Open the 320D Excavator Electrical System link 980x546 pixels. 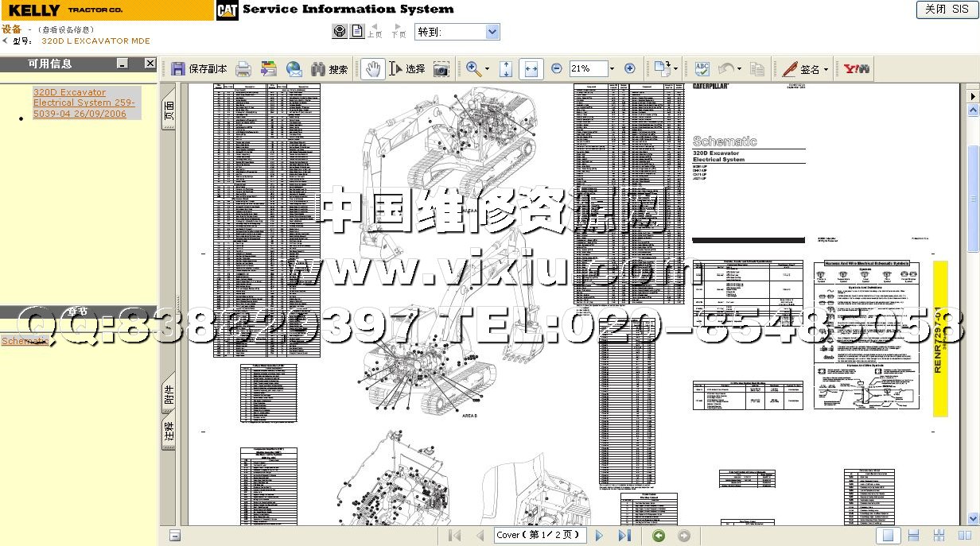84,103
